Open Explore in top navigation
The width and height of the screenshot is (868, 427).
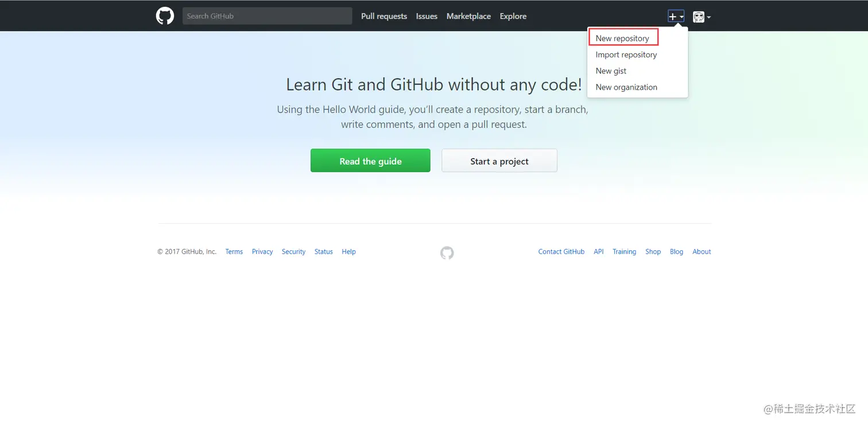click(x=513, y=16)
